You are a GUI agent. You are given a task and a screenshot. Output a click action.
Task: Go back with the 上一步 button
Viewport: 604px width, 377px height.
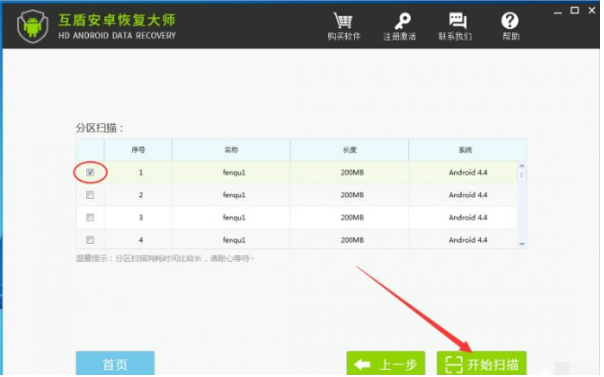pyautogui.click(x=386, y=364)
